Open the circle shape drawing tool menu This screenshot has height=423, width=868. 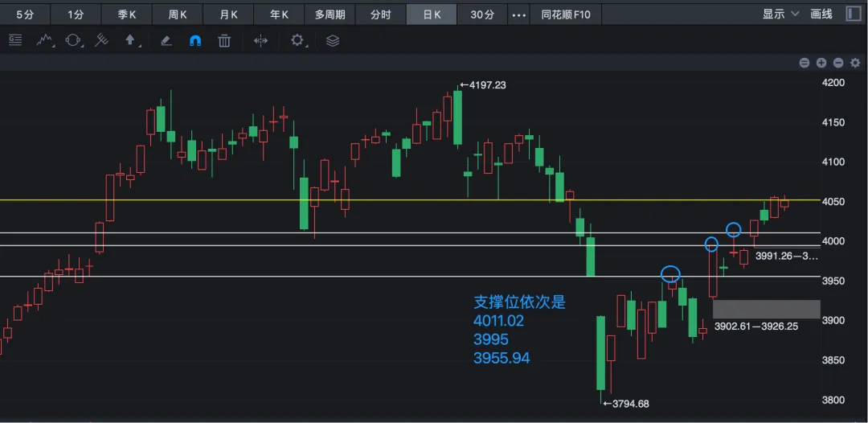coord(74,40)
